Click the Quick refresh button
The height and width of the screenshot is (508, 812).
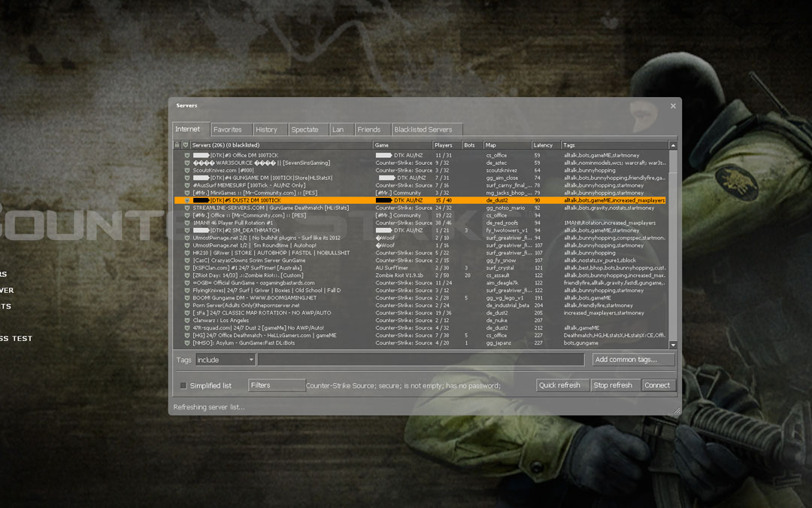coord(562,385)
